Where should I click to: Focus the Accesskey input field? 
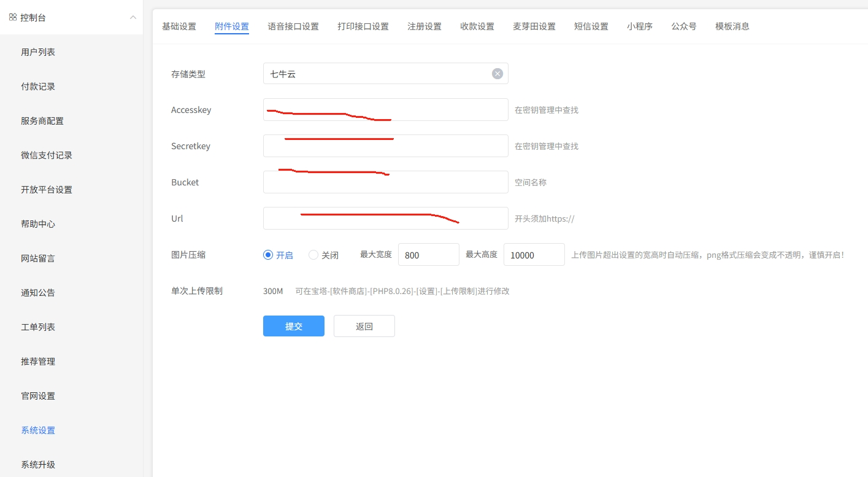[x=385, y=110]
